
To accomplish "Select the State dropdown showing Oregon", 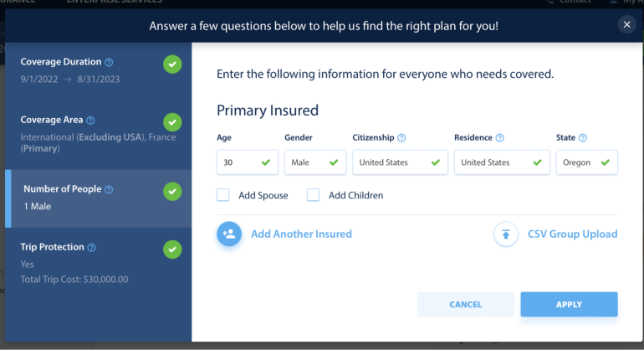I will (x=586, y=162).
